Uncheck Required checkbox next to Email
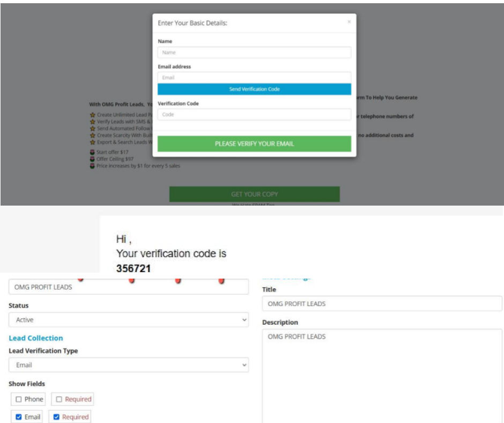The width and height of the screenshot is (504, 423). [56, 417]
